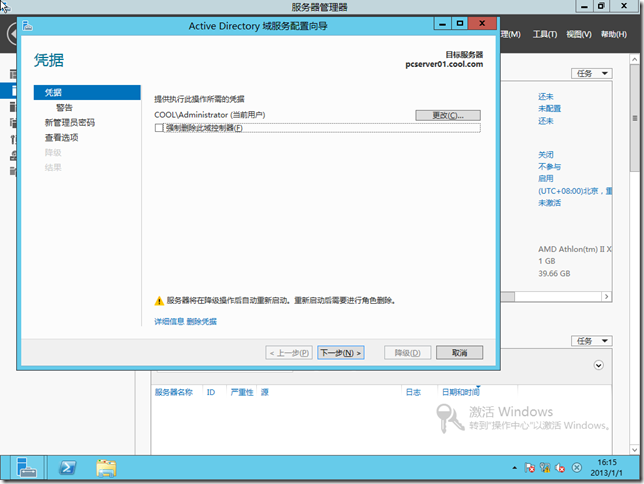The image size is (644, 484).
Task: Sort events by 源 column
Action: (x=265, y=392)
